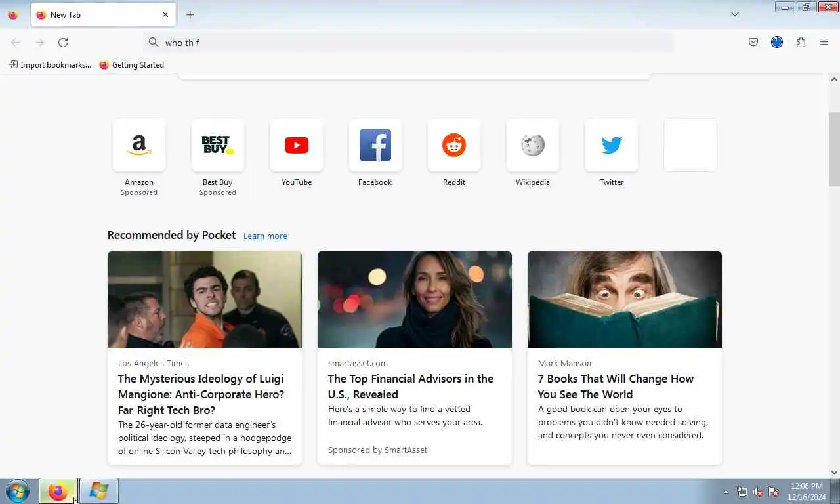840x504 pixels.
Task: Open the Reddit shortcut tile
Action: coord(454,145)
